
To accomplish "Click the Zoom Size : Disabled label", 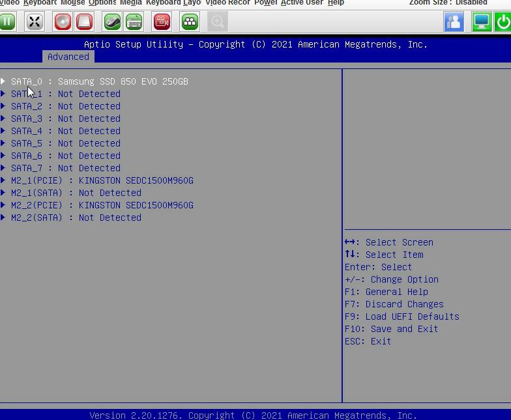I will (448, 3).
